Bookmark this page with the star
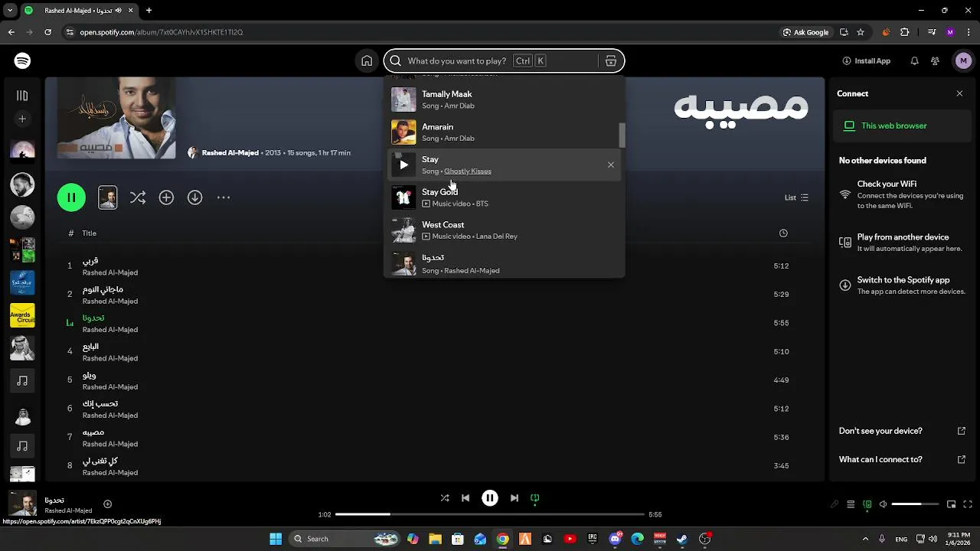The height and width of the screenshot is (551, 980). [861, 32]
